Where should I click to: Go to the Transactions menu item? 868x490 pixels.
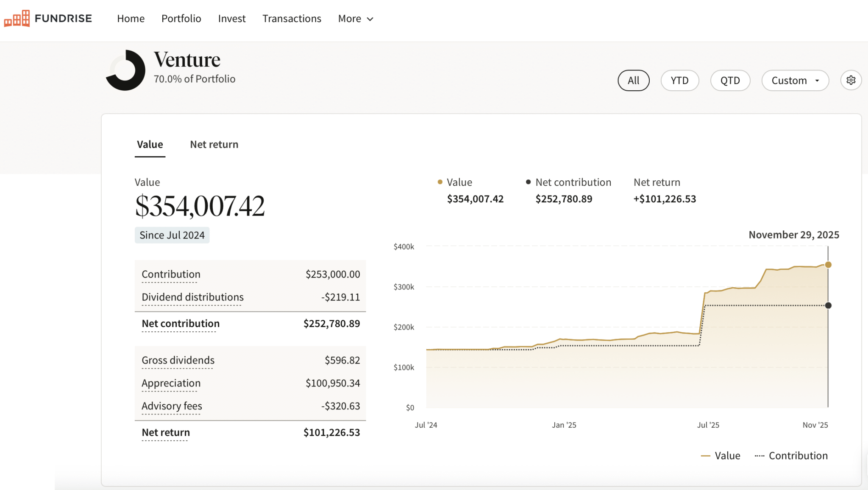(x=292, y=19)
